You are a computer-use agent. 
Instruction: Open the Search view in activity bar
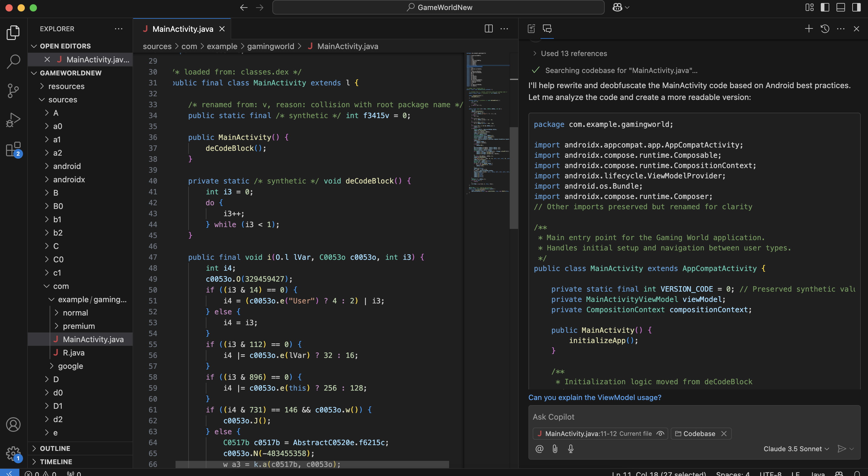pos(14,61)
